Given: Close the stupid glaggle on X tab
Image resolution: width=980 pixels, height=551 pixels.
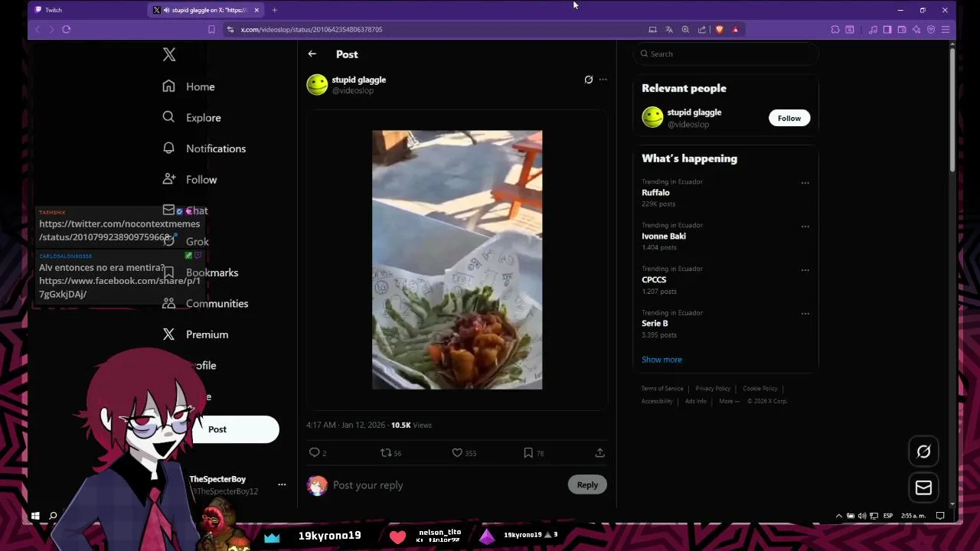Looking at the screenshot, I should click(x=256, y=10).
